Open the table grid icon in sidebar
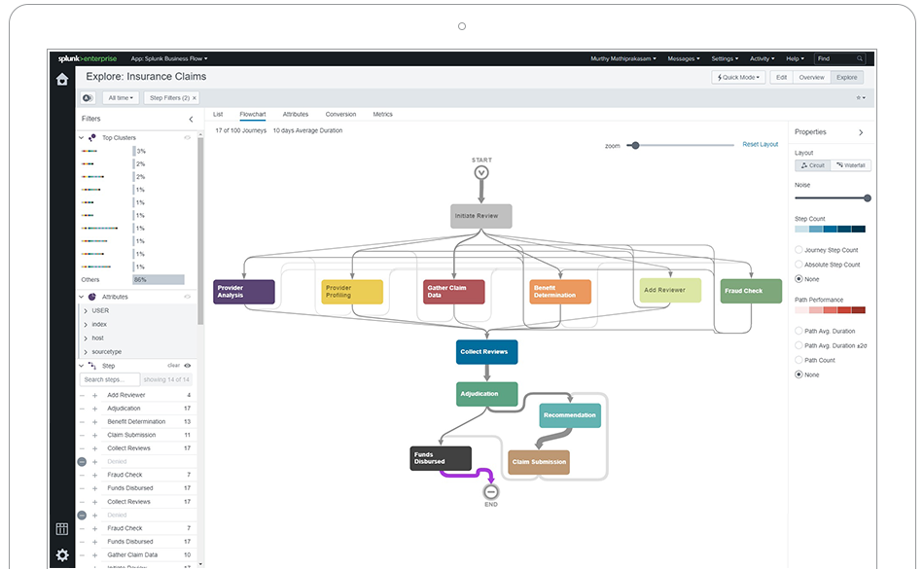This screenshot has height=570, width=924. click(62, 529)
